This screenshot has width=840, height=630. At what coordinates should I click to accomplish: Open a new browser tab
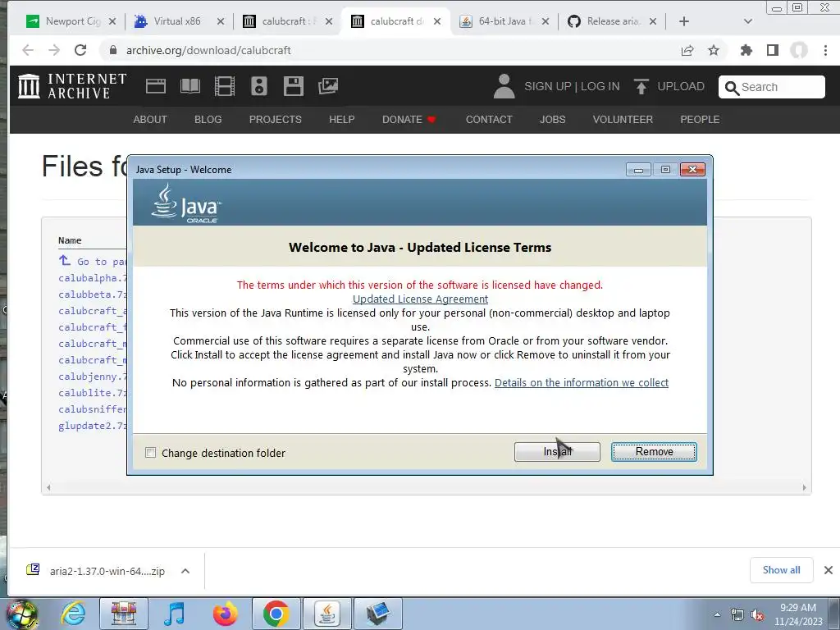[684, 21]
